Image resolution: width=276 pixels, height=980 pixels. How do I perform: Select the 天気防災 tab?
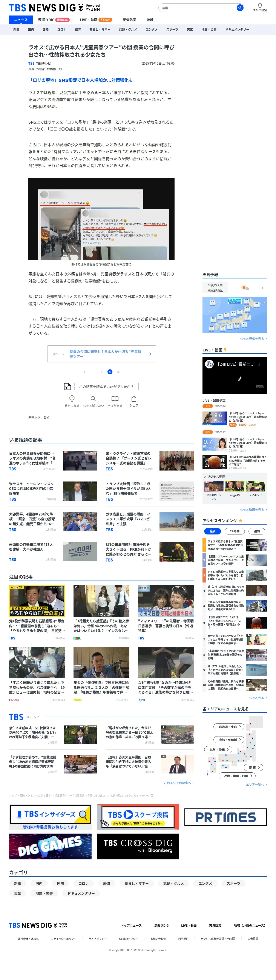[x=129, y=20]
